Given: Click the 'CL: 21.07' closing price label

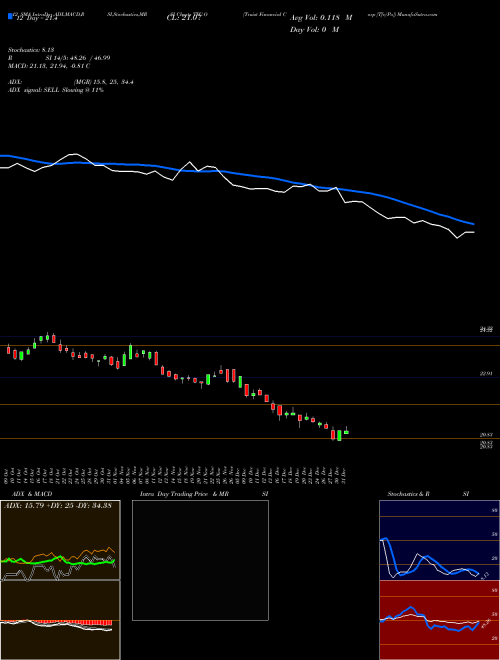Looking at the screenshot, I should pos(184,18).
